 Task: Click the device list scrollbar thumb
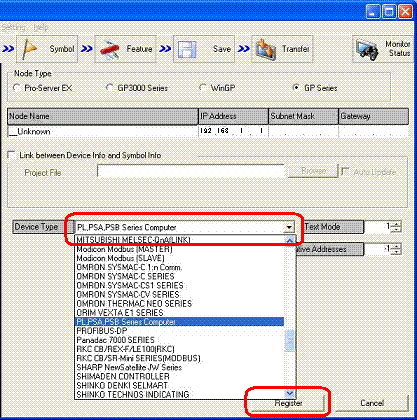[290, 340]
